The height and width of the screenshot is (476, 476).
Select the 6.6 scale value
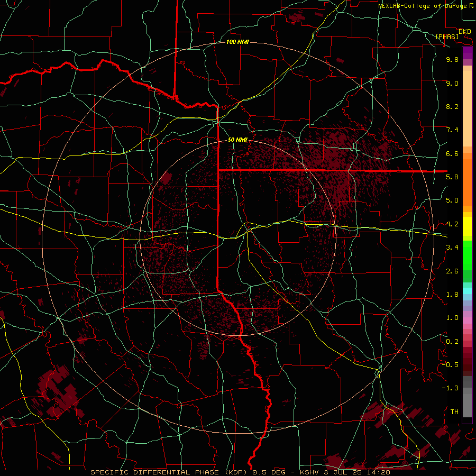[452, 153]
